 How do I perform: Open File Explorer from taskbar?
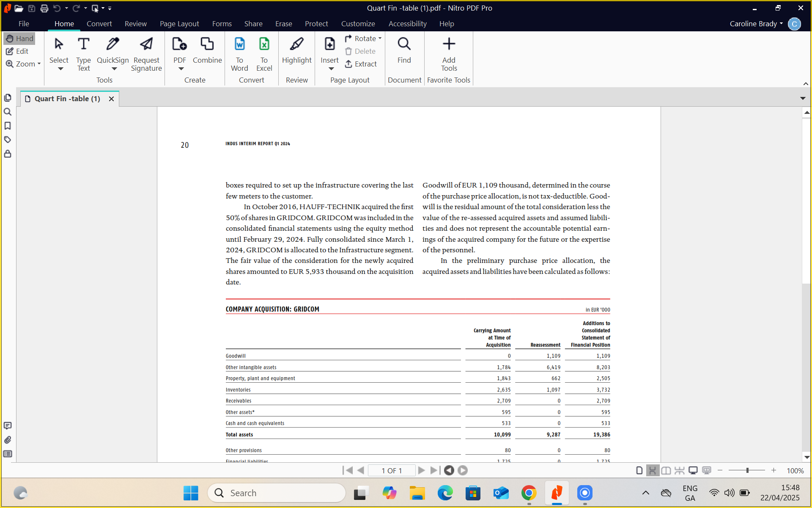pos(417,493)
